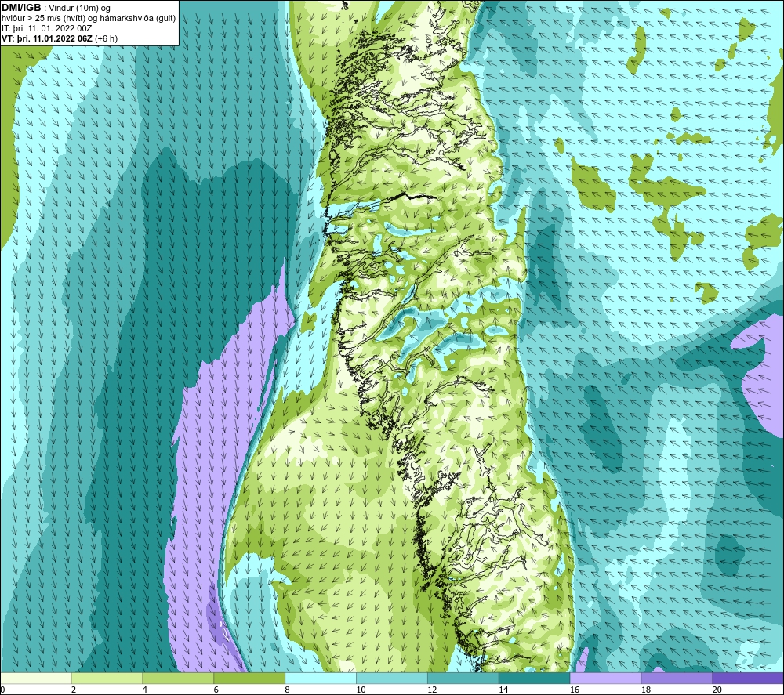Click the 'hviður > 25 m/s (hvítt)' line
Image resolution: width=784 pixels, height=695 pixels.
(x=43, y=19)
